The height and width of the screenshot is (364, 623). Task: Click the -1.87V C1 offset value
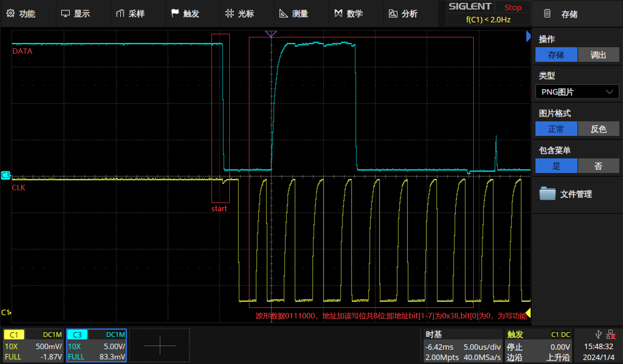pyautogui.click(x=50, y=358)
